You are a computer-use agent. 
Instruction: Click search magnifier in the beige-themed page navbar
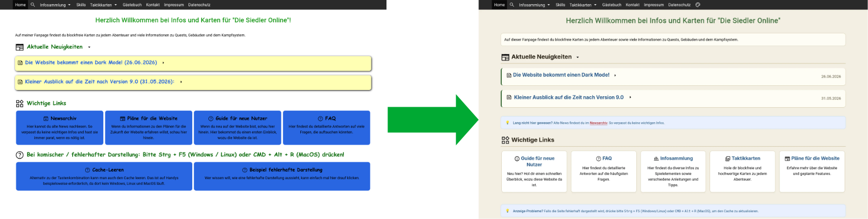(512, 5)
